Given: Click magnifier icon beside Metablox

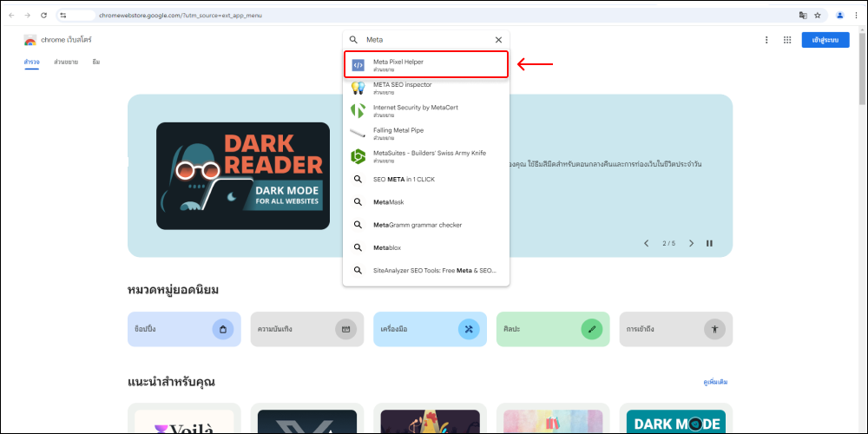Looking at the screenshot, I should pos(358,247).
